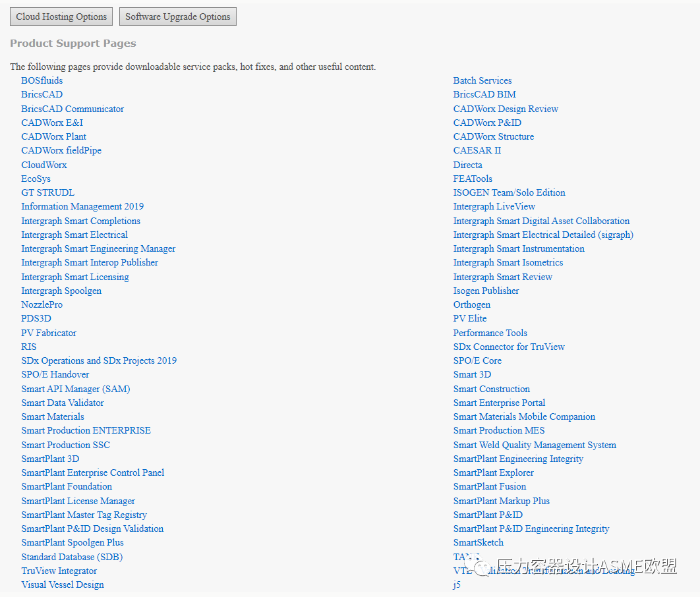
Task: Open the SmartSketch link
Action: (x=478, y=542)
